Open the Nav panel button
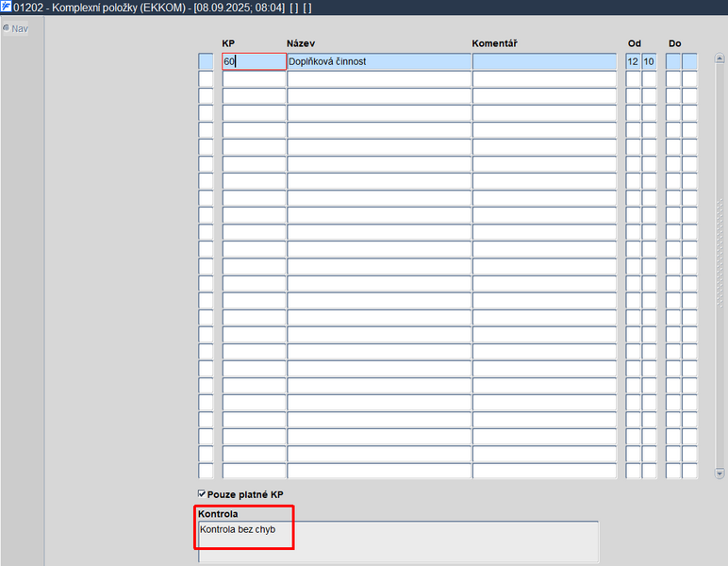Image resolution: width=728 pixels, height=566 pixels. click(x=15, y=28)
